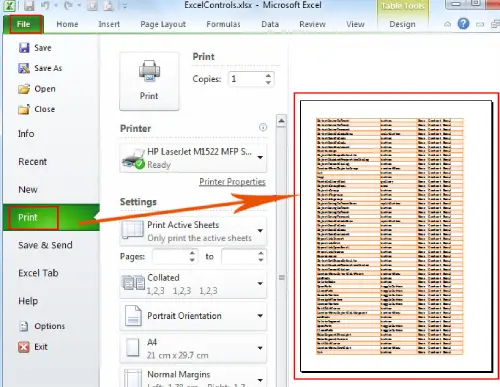The height and width of the screenshot is (387, 500).
Task: Click Undo in the Quick Access Toolbar
Action: point(45,6)
